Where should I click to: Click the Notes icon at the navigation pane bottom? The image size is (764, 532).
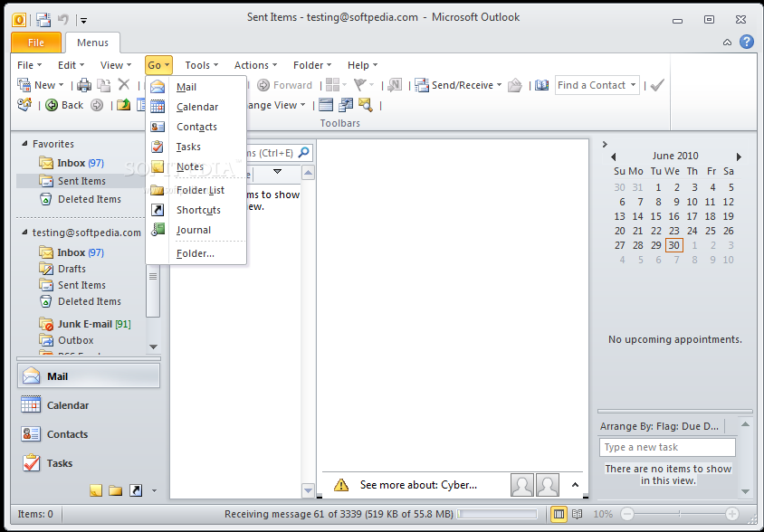(96, 490)
